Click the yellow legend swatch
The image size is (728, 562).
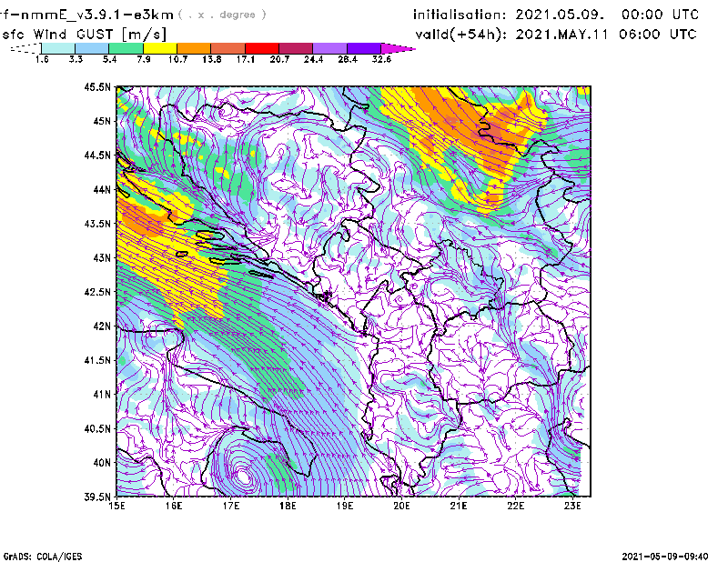click(x=160, y=48)
